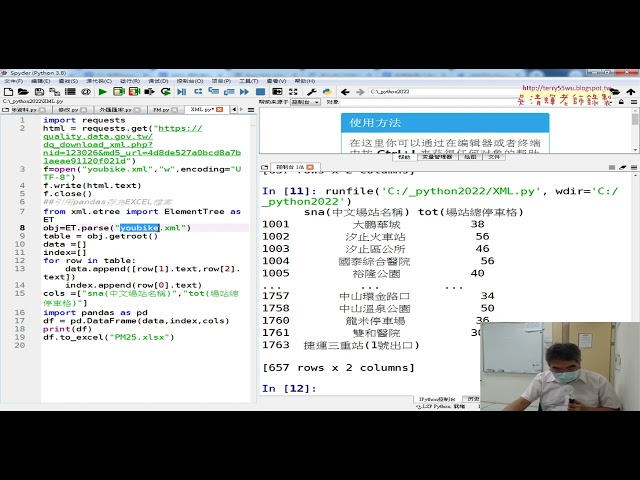
Task: Run the file with the green play button
Action: click(103, 92)
